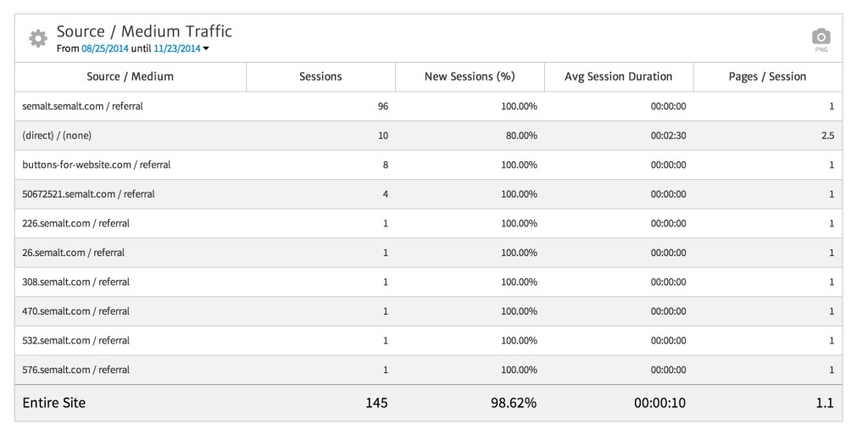Open widget settings gear icon

coord(37,38)
